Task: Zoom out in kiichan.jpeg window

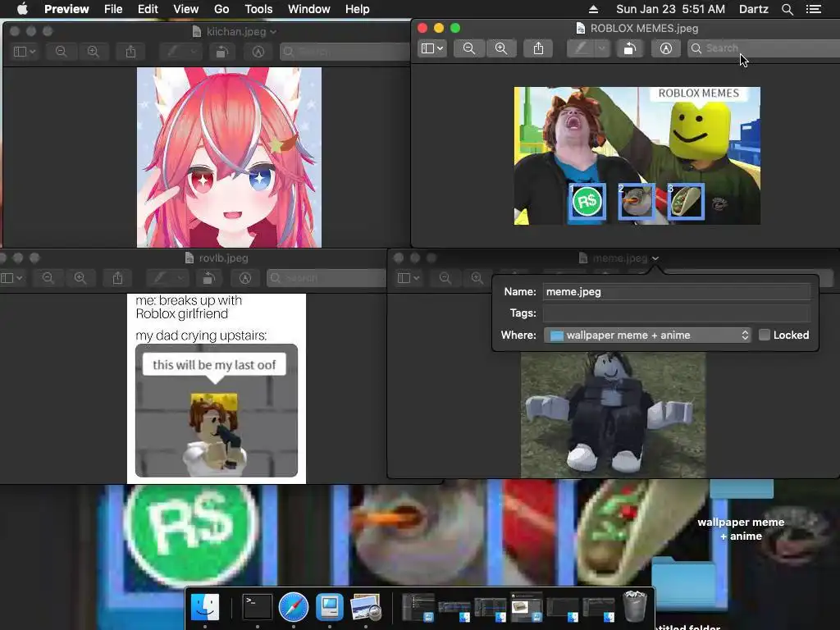Action: tap(61, 52)
